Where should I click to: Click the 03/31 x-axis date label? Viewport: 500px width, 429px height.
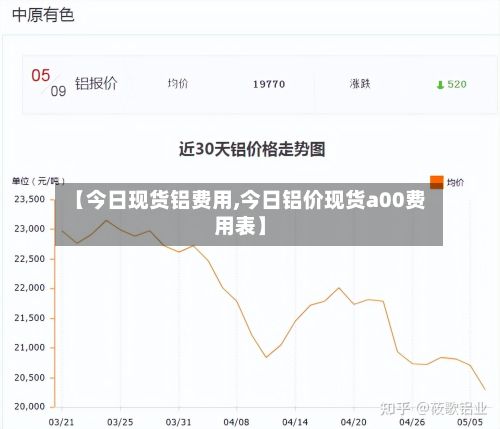tap(178, 422)
